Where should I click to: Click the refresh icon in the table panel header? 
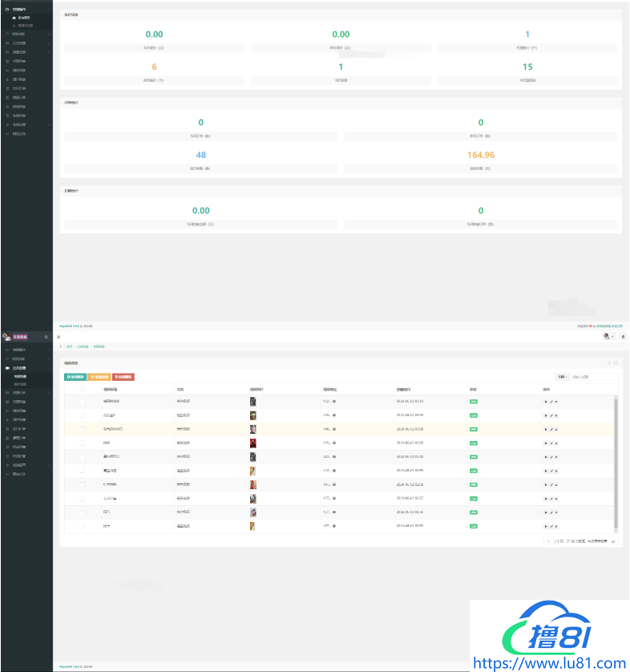[x=608, y=362]
